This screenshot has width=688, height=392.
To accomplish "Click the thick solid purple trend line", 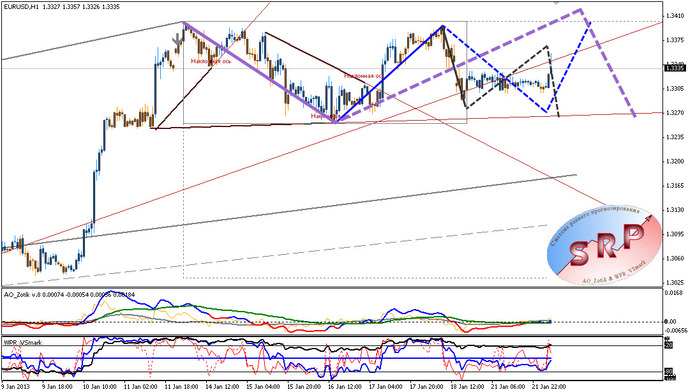I will point(259,72).
